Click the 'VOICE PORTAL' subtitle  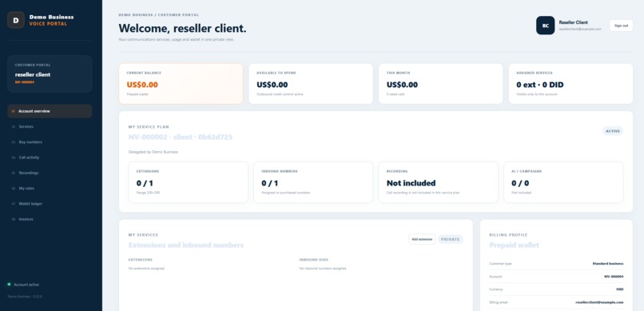(48, 24)
